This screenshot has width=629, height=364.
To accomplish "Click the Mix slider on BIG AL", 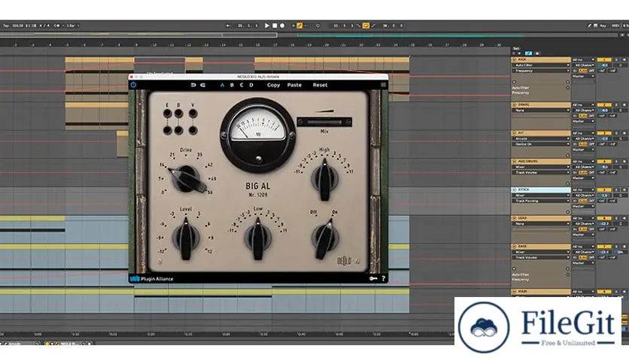I will coord(324,122).
